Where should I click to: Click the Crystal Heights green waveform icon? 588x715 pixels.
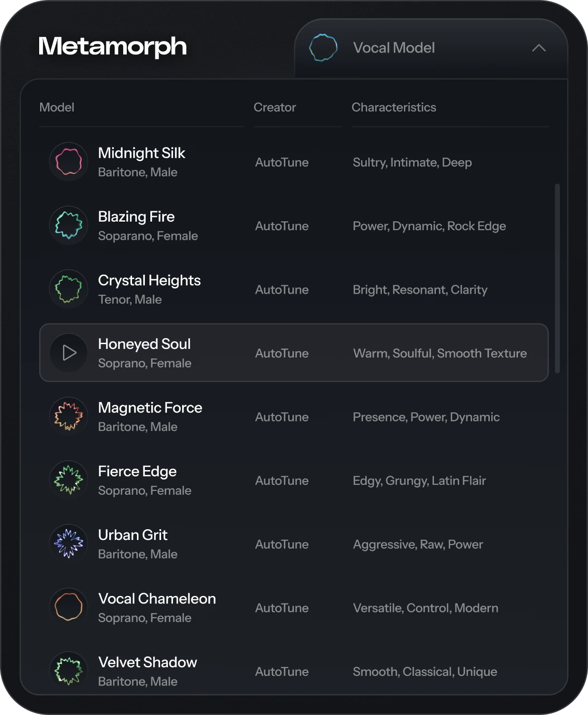coord(69,289)
